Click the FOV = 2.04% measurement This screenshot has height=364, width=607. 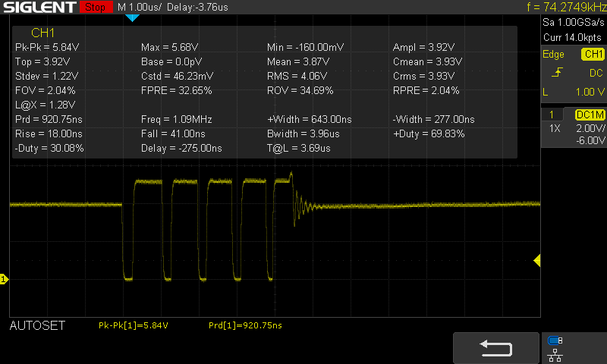pyautogui.click(x=46, y=90)
